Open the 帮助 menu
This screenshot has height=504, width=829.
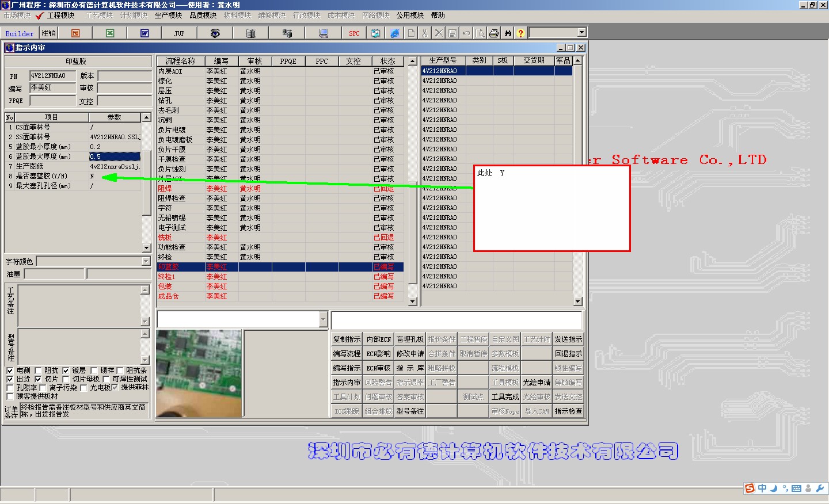[x=438, y=16]
